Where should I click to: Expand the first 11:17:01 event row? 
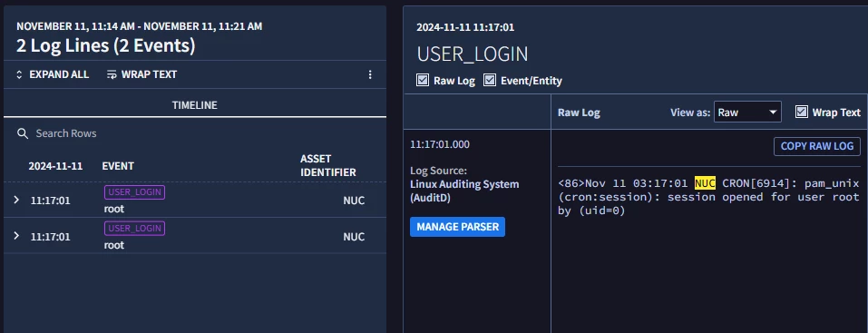coord(16,200)
